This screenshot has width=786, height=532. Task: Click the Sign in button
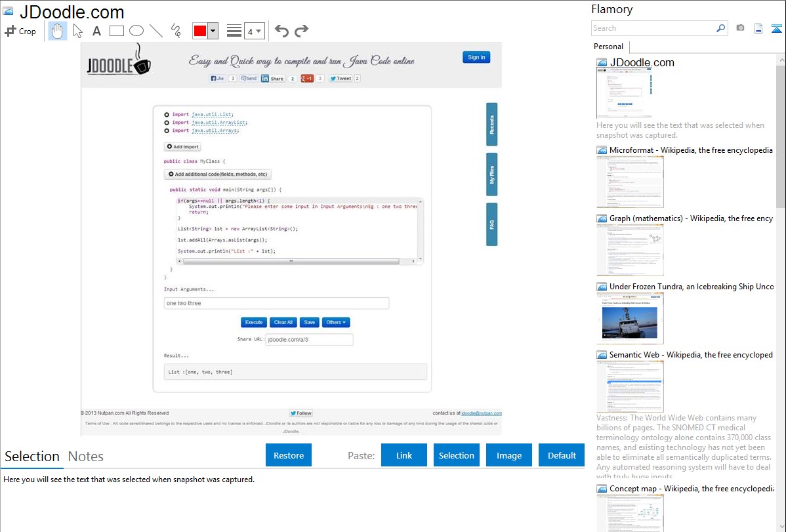point(476,57)
